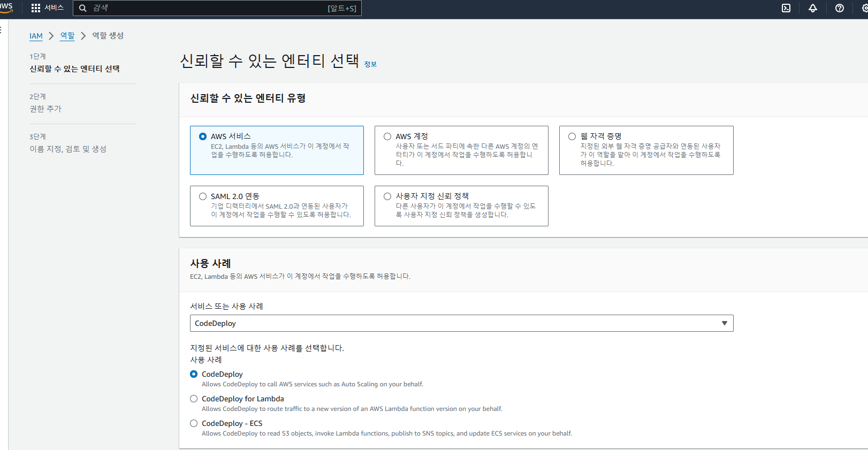Image resolution: width=868 pixels, height=450 pixels.
Task: Click 'Allows CodeDeploy to call AWS services' description
Action: pos(313,384)
